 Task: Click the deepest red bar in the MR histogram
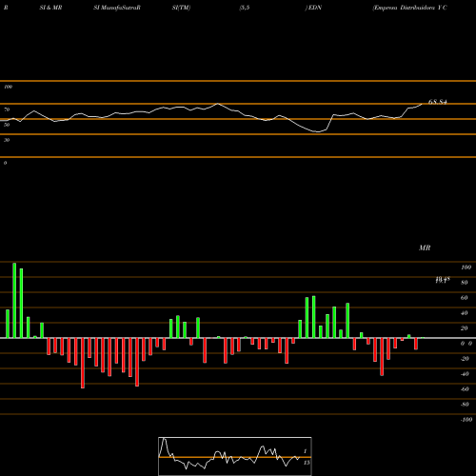[x=83, y=363]
